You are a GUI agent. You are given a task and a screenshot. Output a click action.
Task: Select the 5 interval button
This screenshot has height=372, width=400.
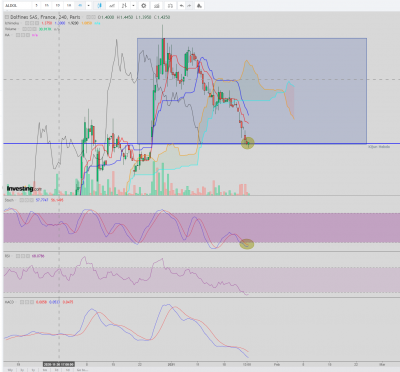(x=36, y=6)
